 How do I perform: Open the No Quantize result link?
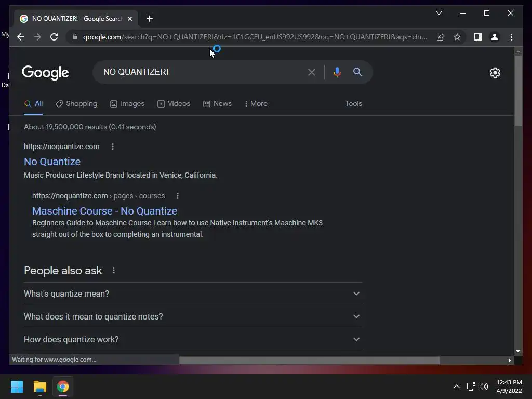click(52, 162)
